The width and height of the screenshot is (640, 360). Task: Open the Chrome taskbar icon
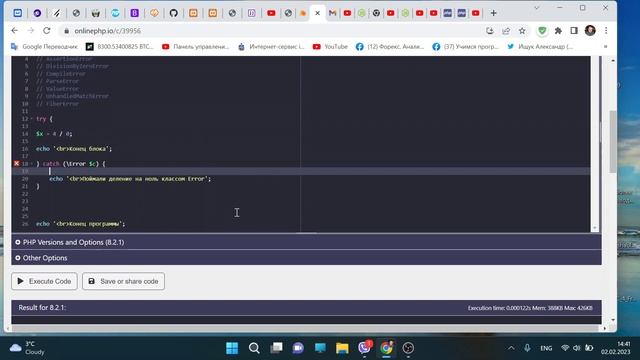(x=386, y=348)
